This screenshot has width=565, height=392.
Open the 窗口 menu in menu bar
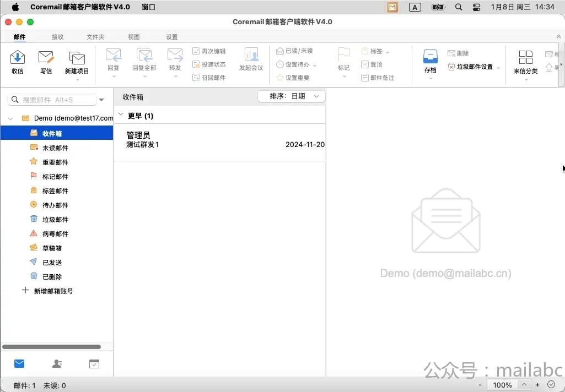(x=148, y=7)
